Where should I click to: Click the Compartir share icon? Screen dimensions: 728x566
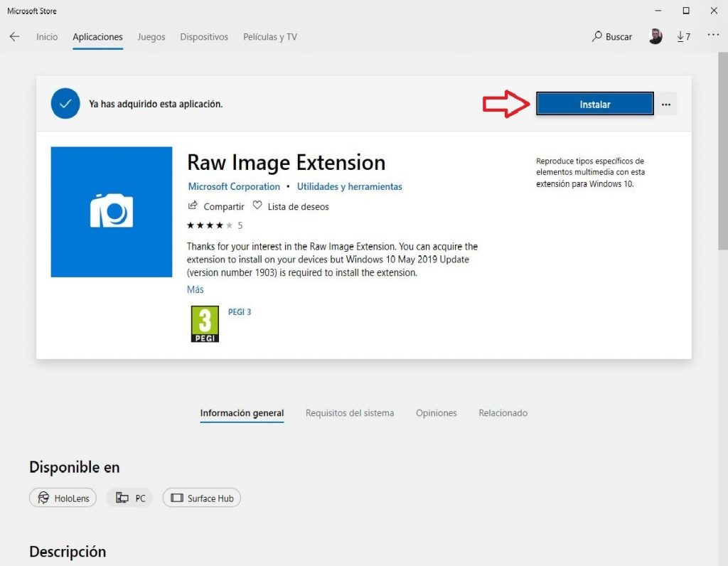click(193, 205)
